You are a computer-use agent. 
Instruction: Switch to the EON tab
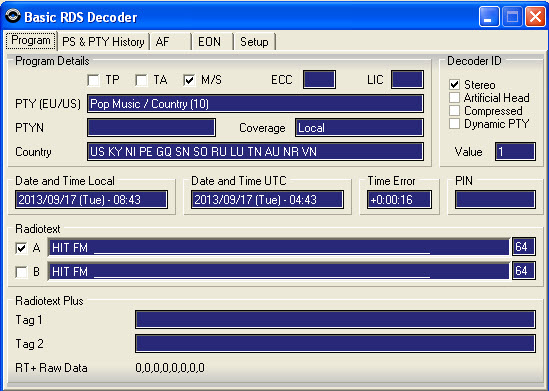212,42
